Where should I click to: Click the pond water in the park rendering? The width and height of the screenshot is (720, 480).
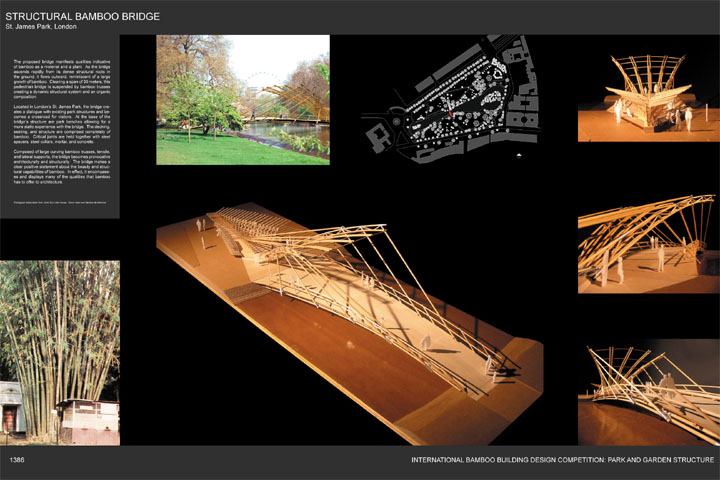click(265, 130)
